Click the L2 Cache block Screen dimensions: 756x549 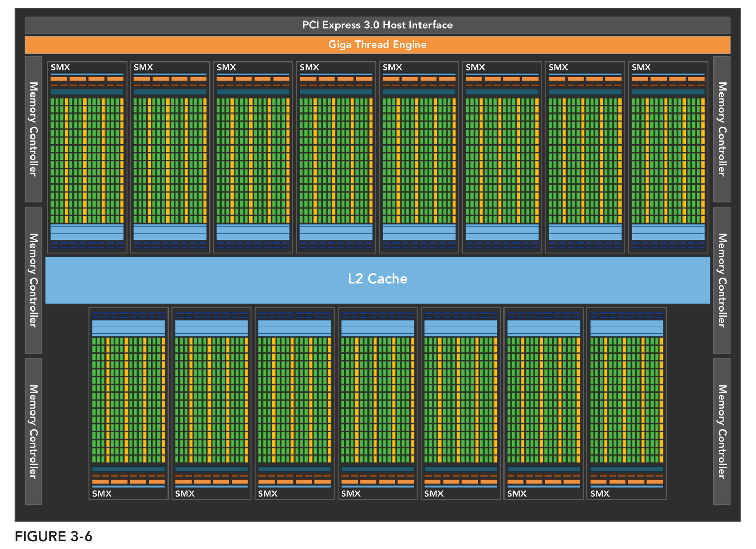point(378,278)
